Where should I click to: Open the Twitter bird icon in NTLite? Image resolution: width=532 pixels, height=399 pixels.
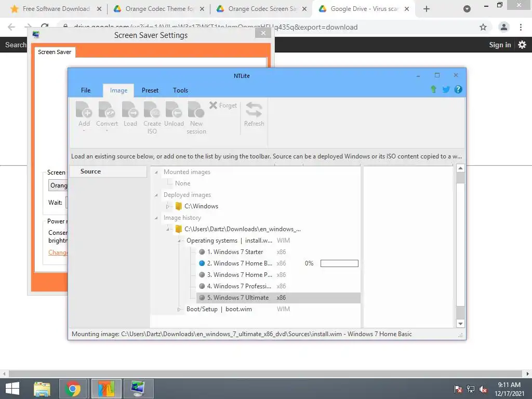click(x=446, y=89)
